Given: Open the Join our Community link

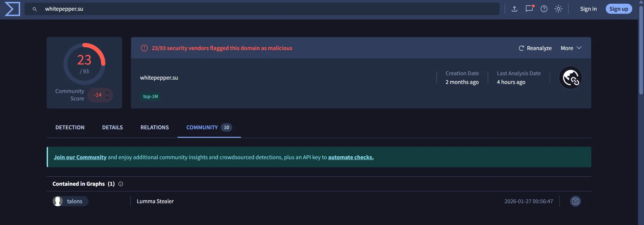Looking at the screenshot, I should (x=80, y=157).
